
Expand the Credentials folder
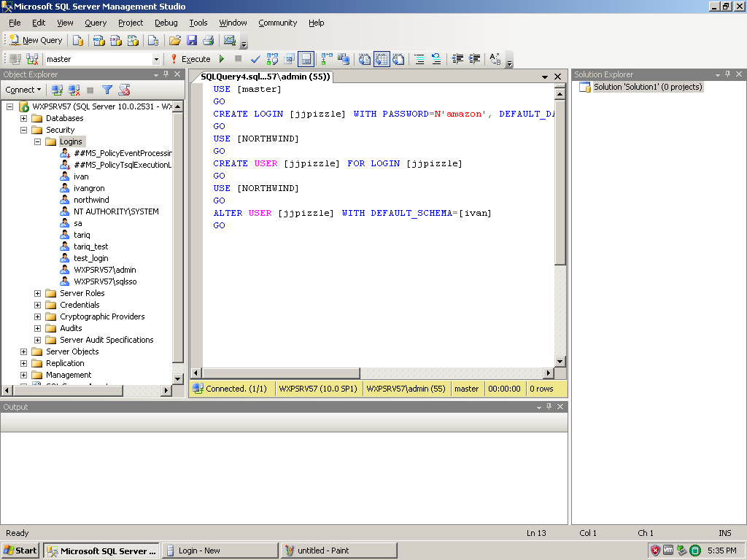(x=38, y=306)
